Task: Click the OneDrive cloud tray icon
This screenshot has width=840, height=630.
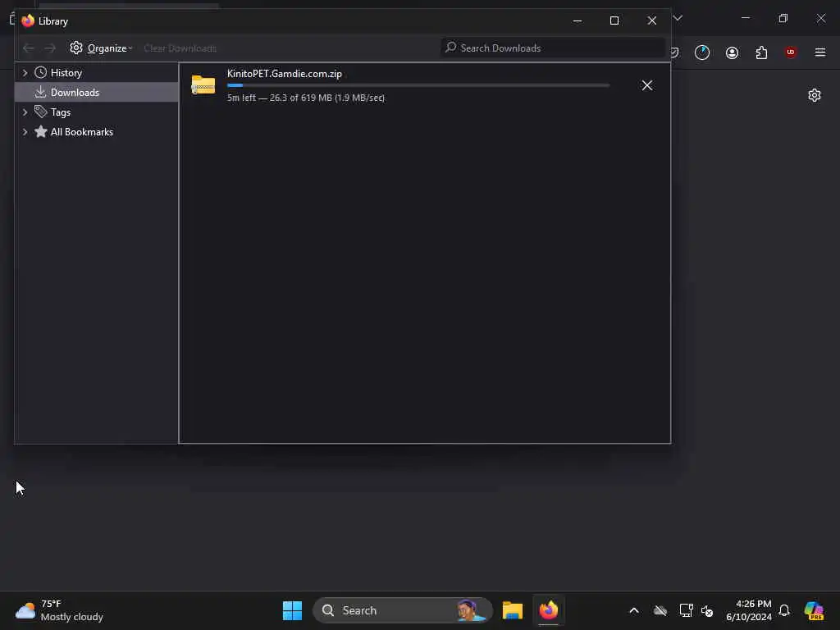Action: pyautogui.click(x=660, y=610)
